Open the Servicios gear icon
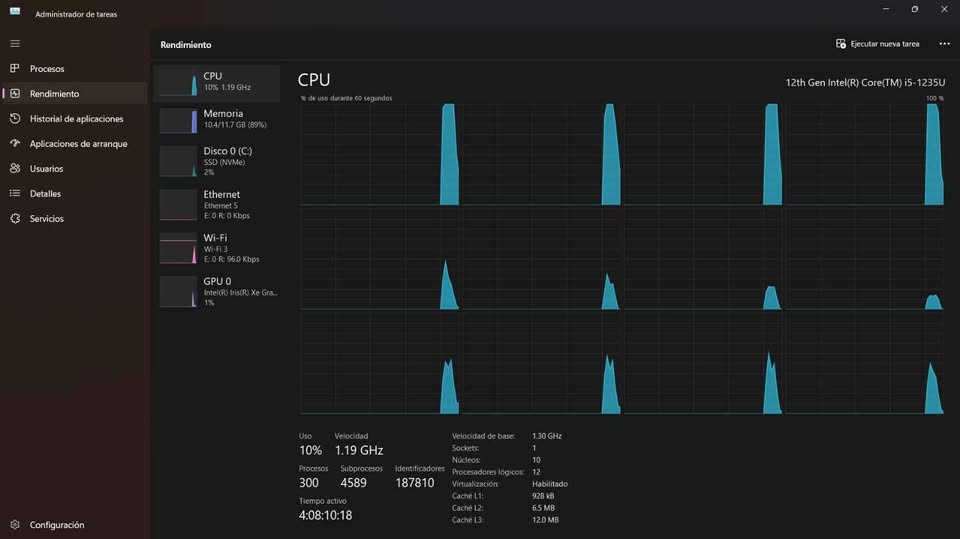This screenshot has width=960, height=539. 15,218
